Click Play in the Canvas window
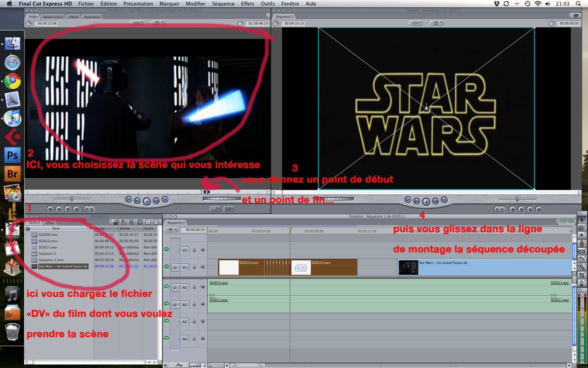Screen dimensions: 588x368 point(426,201)
